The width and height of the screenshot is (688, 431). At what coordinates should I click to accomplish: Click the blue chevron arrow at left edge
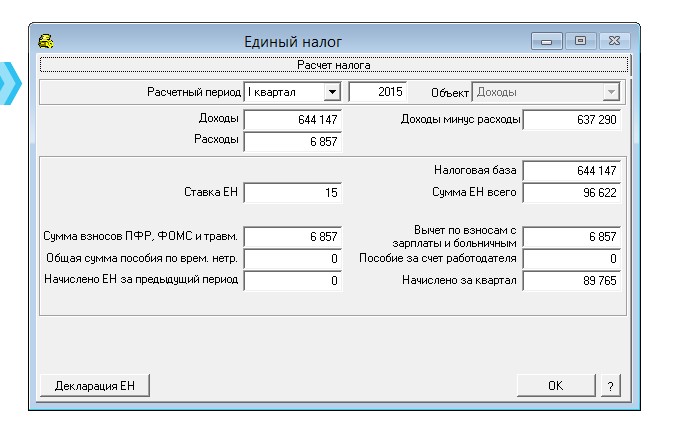pyautogui.click(x=9, y=82)
